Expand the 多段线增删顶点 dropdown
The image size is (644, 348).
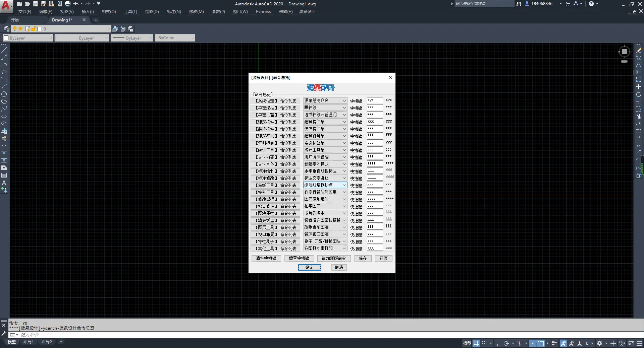[x=325, y=185]
